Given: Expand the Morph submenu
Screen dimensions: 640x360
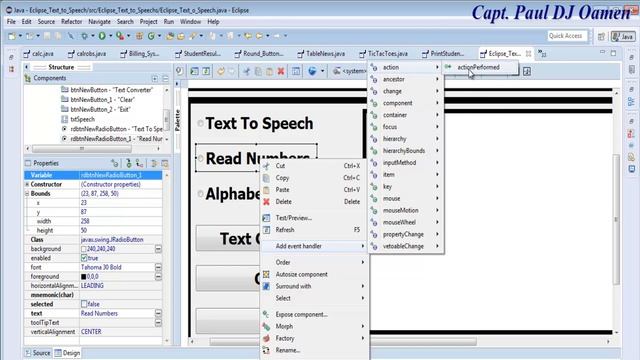Looking at the screenshot, I should (314, 327).
